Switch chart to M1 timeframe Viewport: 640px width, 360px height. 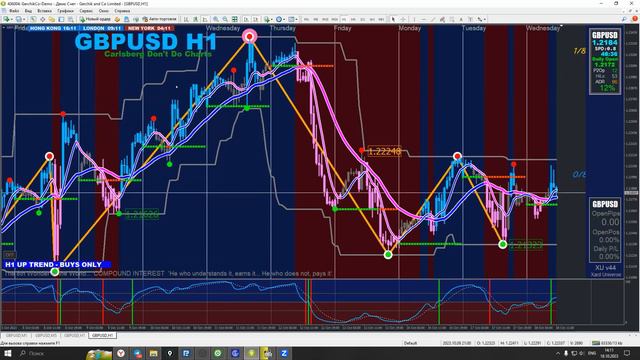tap(306, 19)
